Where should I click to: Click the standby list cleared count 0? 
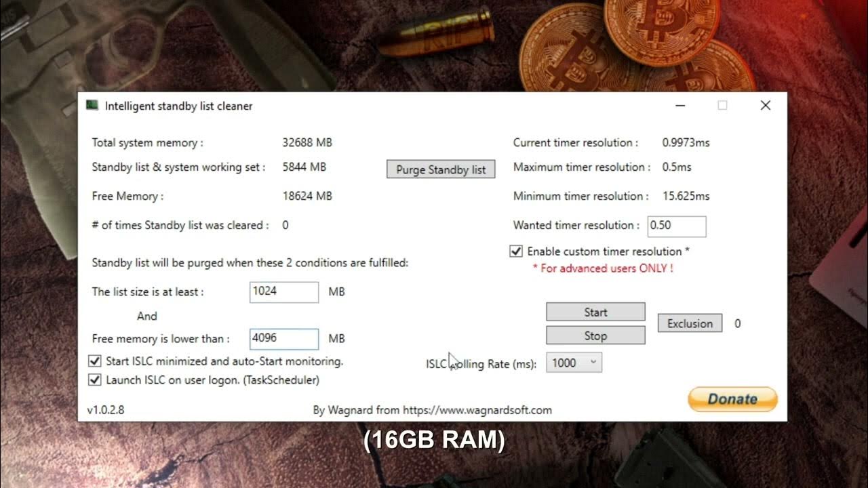click(285, 225)
